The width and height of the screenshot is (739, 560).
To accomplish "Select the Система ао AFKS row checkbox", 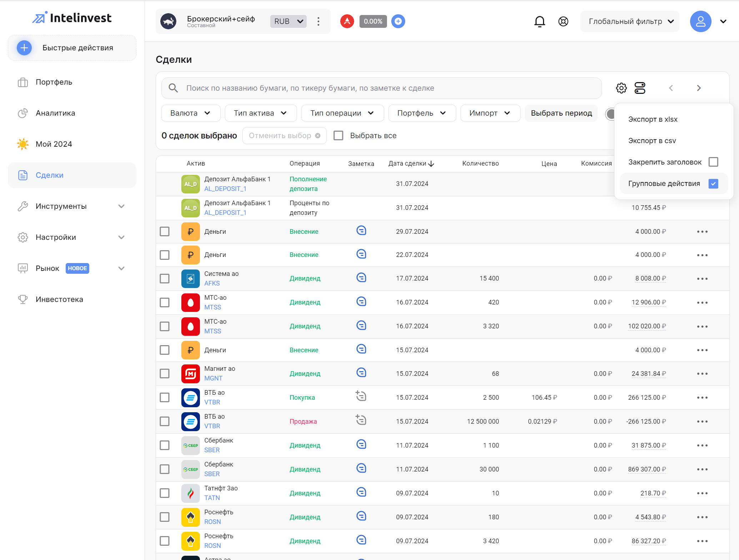I will (165, 279).
